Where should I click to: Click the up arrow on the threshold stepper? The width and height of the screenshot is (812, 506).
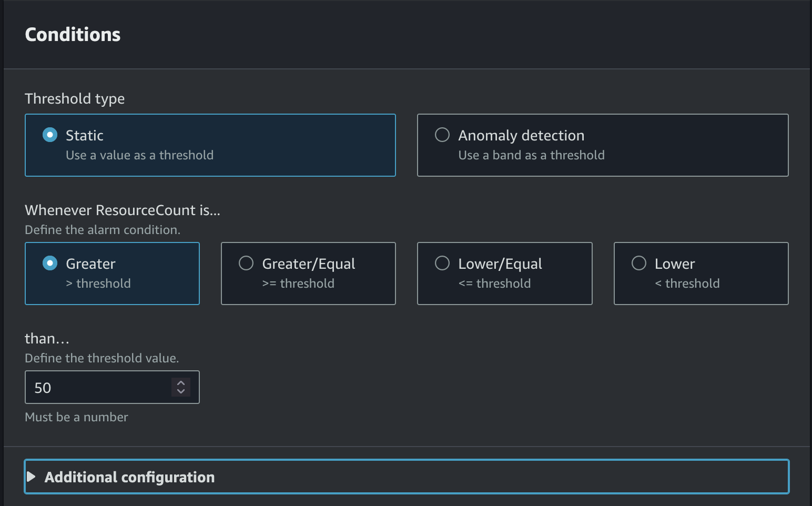coord(180,382)
